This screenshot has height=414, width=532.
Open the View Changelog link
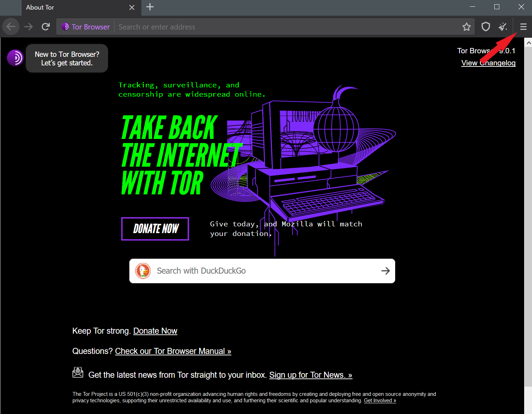click(x=488, y=63)
